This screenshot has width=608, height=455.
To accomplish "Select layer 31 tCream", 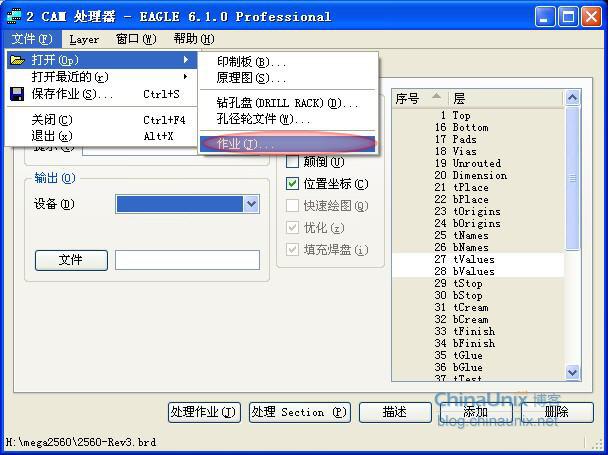I will coord(478,308).
